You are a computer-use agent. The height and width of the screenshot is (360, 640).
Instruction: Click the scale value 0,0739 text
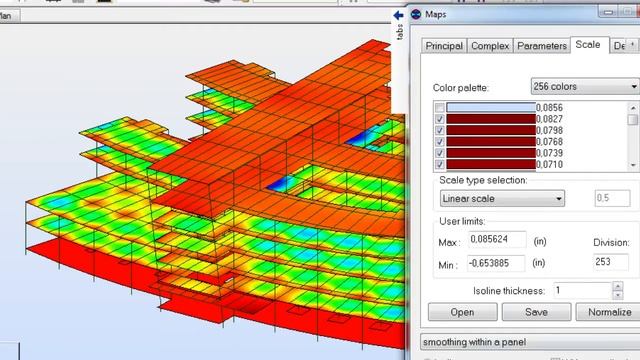[x=549, y=153]
